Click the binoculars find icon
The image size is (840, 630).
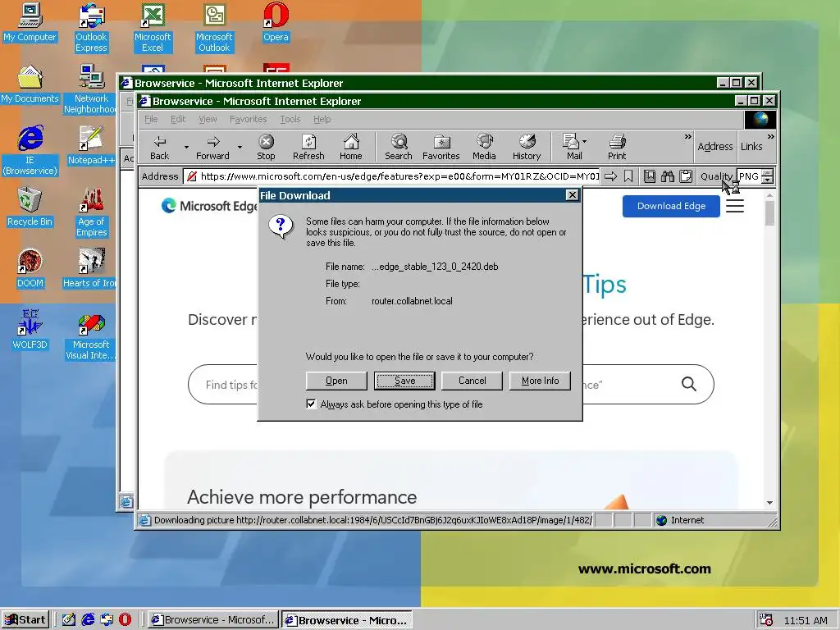[668, 176]
